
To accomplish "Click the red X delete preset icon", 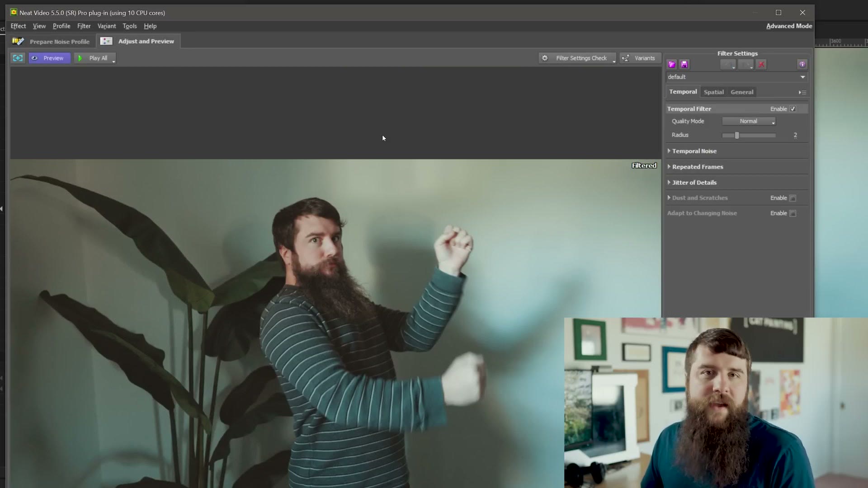I will 761,65.
